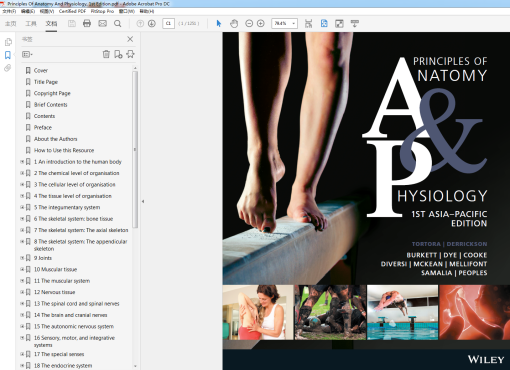Open the Preface bookmark
Viewport: 510px width, 370px height.
(43, 127)
